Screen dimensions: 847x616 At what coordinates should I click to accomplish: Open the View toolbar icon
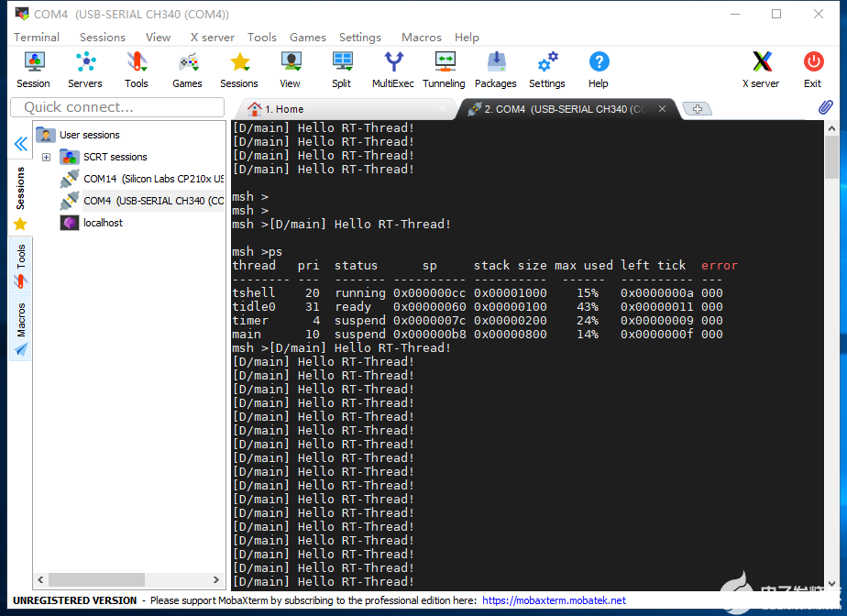pos(290,70)
